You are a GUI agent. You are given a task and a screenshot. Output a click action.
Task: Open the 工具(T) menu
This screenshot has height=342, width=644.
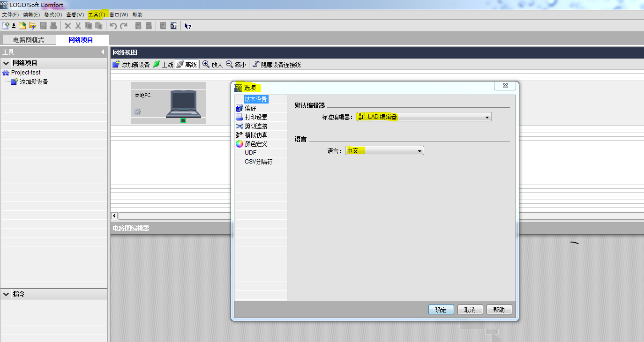pyautogui.click(x=97, y=15)
